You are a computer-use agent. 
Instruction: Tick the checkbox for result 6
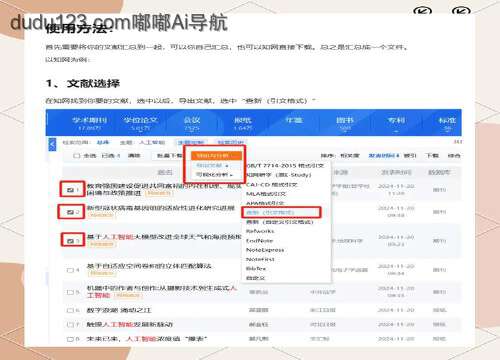point(70,310)
